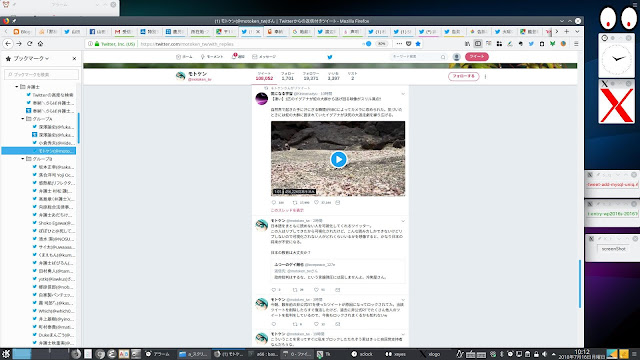Open the Shoko Egawa bookmark

point(53,223)
